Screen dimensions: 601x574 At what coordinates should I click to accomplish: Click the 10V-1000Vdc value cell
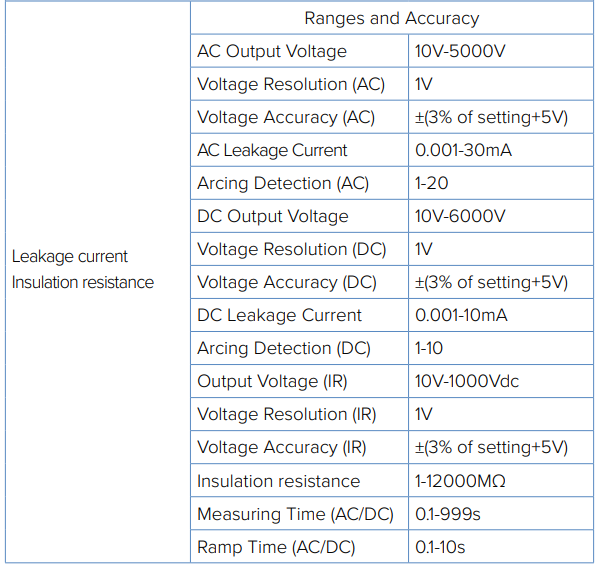tap(467, 381)
